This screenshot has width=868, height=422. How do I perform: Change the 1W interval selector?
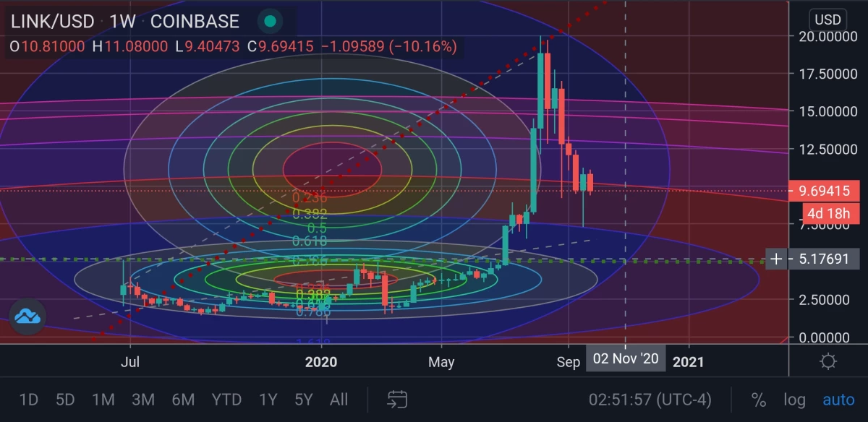(x=123, y=21)
